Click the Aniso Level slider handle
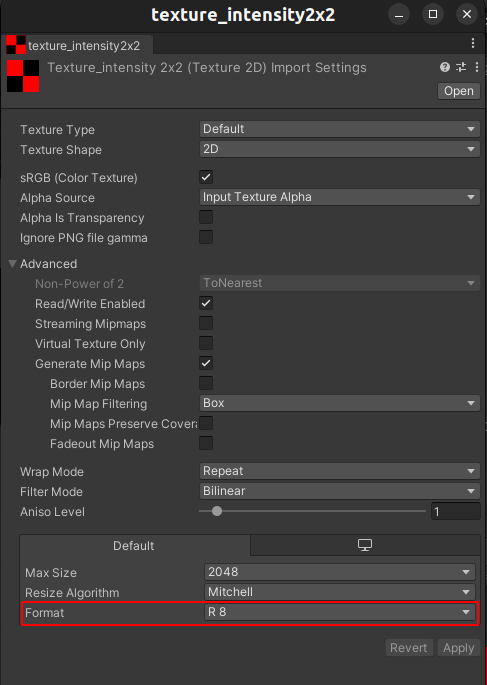This screenshot has height=685, width=487. [x=217, y=511]
